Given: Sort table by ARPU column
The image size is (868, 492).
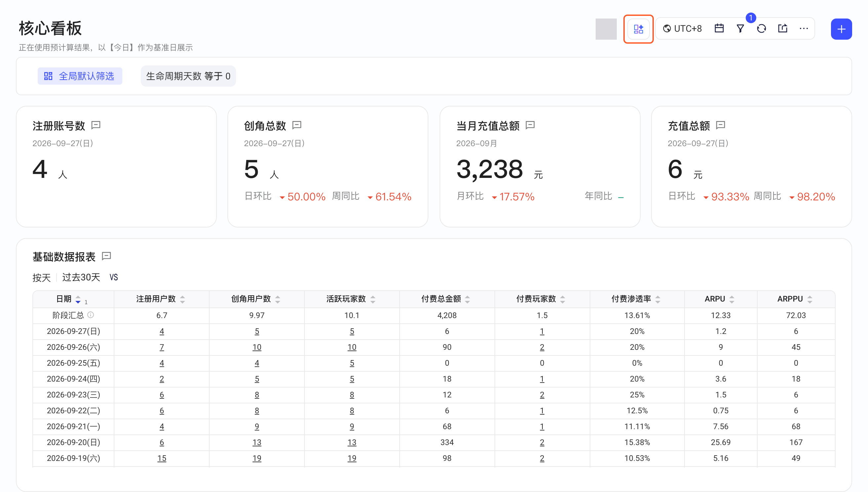Looking at the screenshot, I should [732, 299].
